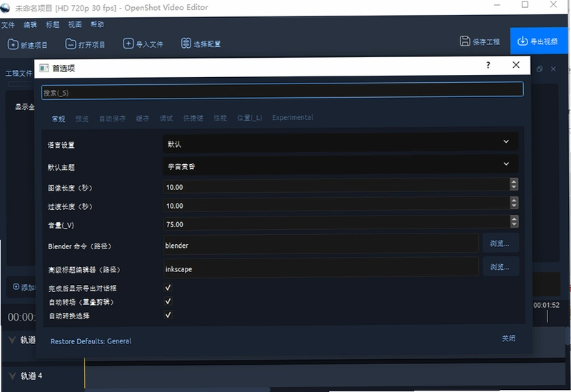This screenshot has width=571, height=392.
Task: Click the OpenShot app logo in title bar
Action: click(5, 8)
